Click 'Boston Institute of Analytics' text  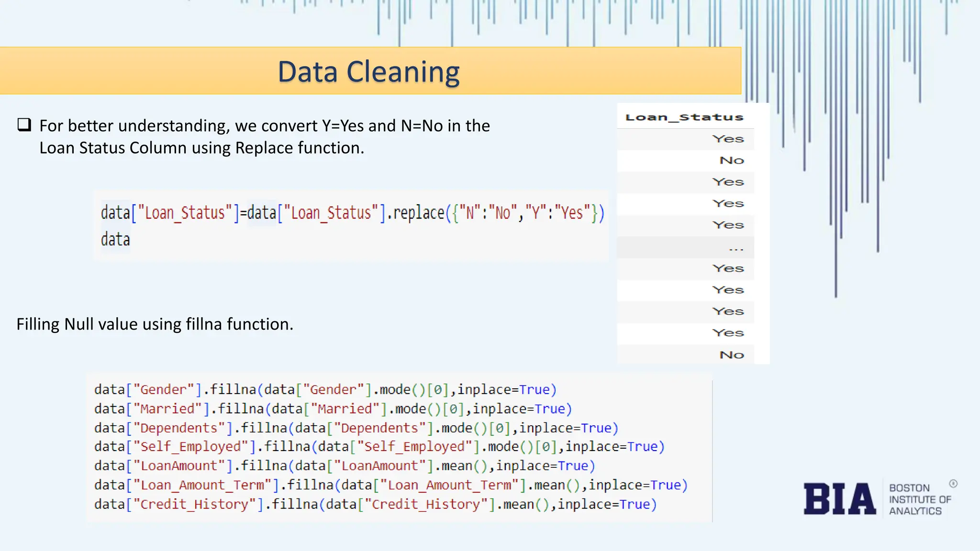pos(919,499)
